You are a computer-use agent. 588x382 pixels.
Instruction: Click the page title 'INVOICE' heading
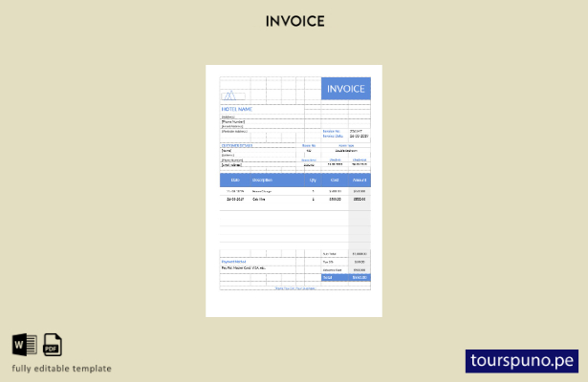[295, 21]
